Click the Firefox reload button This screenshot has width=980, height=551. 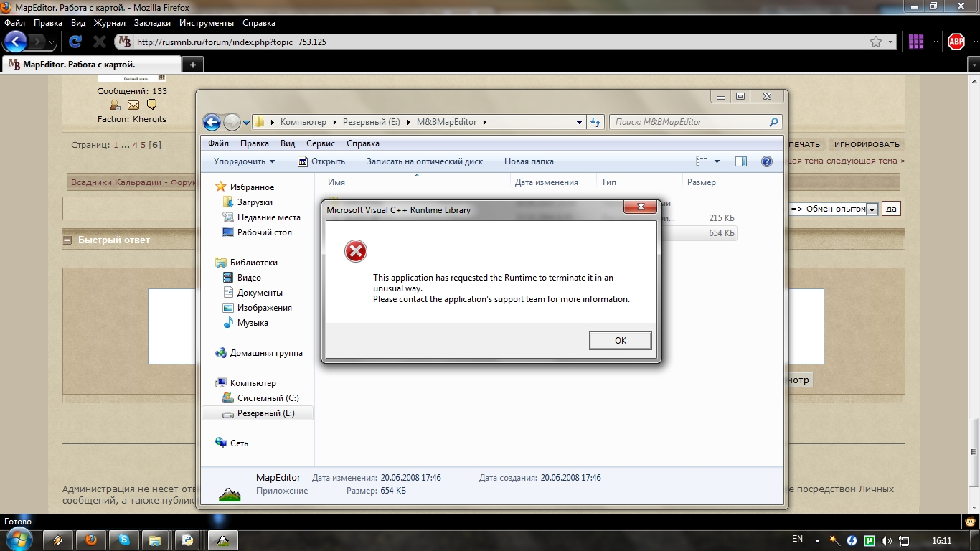(75, 42)
